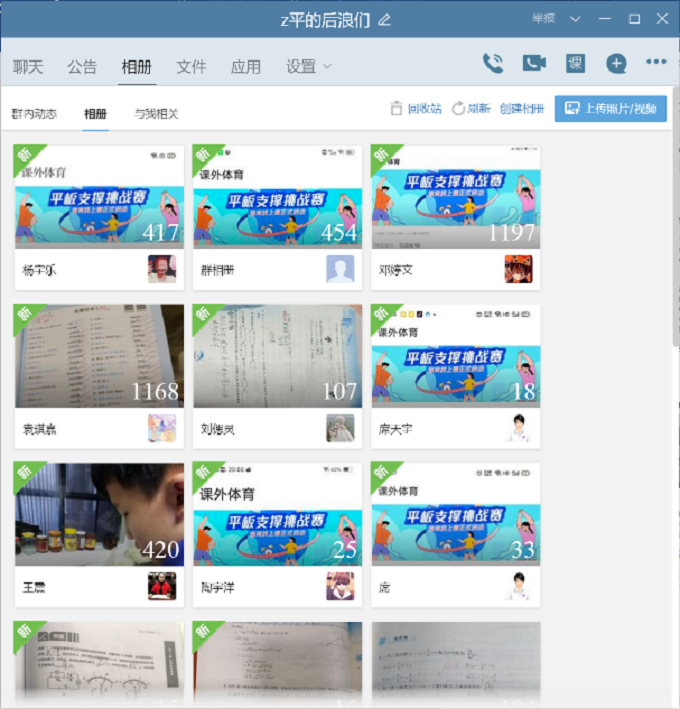This screenshot has width=680, height=709.
Task: Click 上传照片/视频 button
Action: pyautogui.click(x=610, y=109)
